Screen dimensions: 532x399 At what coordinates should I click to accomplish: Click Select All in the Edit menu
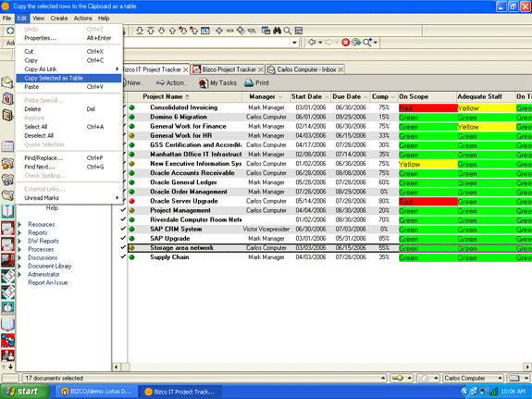[68, 127]
